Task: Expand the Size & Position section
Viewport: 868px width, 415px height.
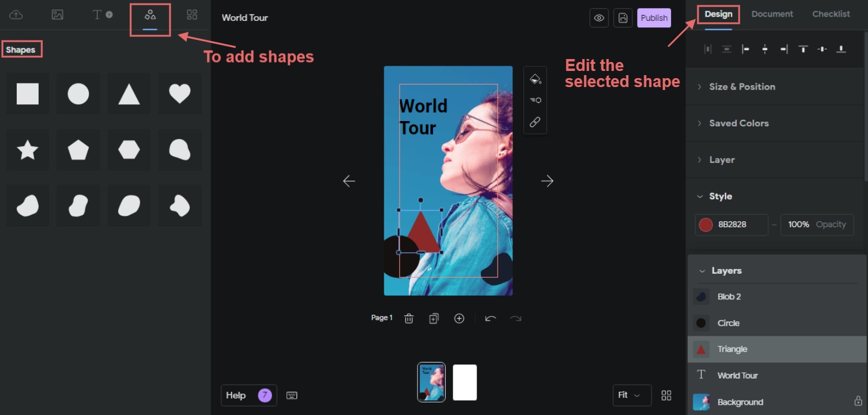Action: 742,86
